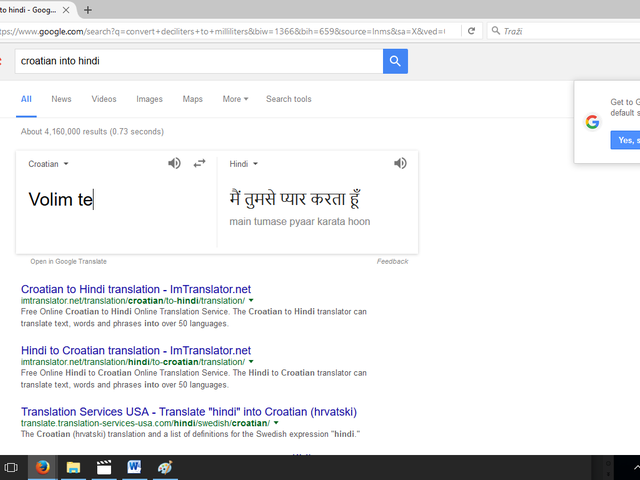Open the Hindi target language dropdown
This screenshot has height=480, width=640.
[243, 164]
